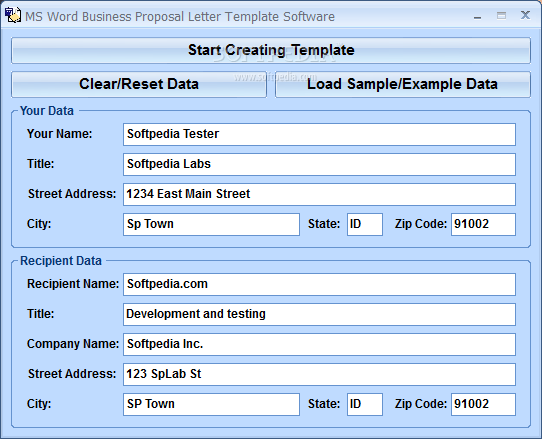Focus the Recipient Name field with Softpedia.com

pyautogui.click(x=319, y=284)
